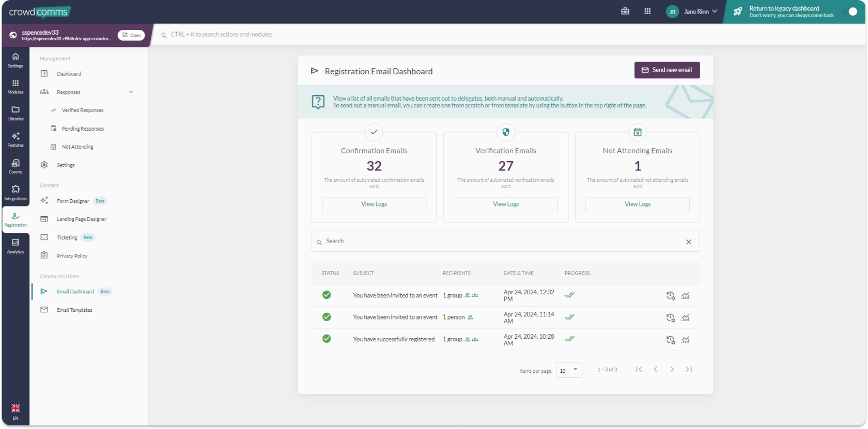868x429 pixels.
Task: Open Comms in the left rail
Action: [16, 166]
